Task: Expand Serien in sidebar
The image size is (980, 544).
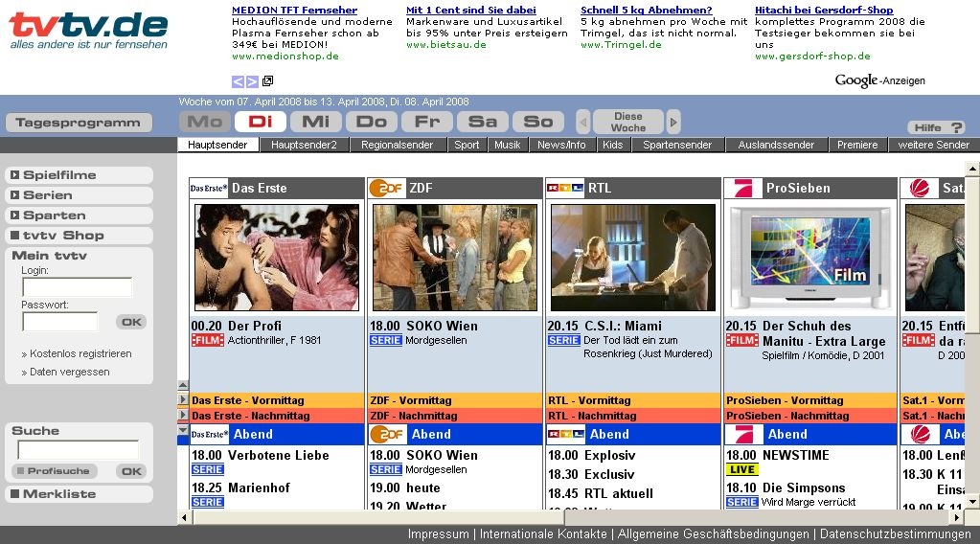Action: point(79,194)
